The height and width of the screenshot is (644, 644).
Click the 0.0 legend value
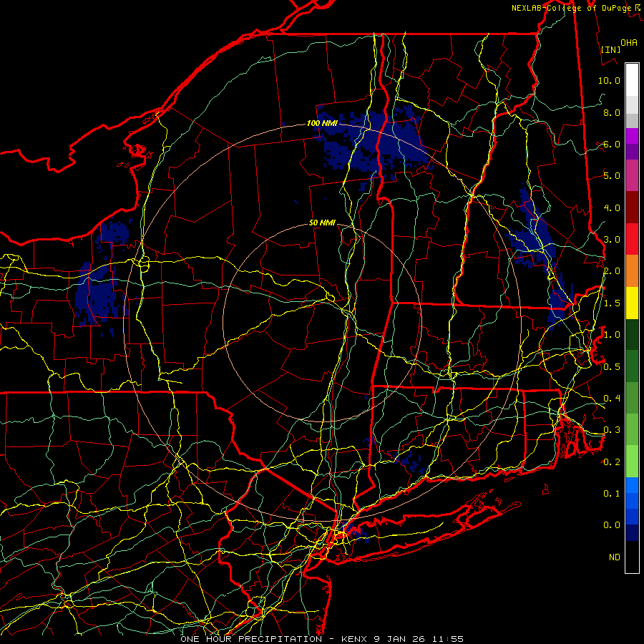[x=611, y=525]
